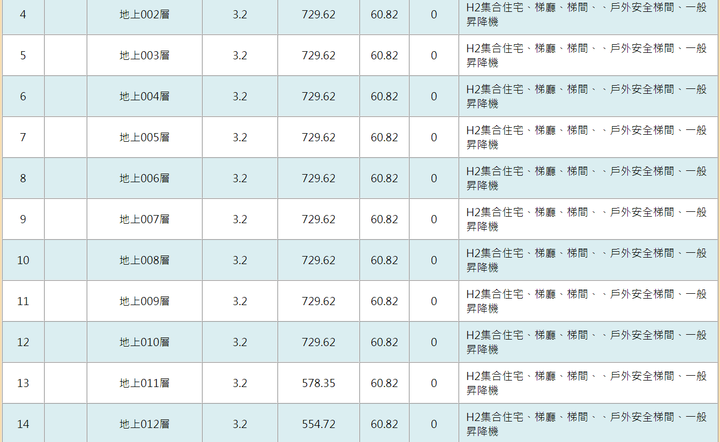Image resolution: width=720 pixels, height=442 pixels.
Task: Select the area value 554.72
Action: [319, 424]
